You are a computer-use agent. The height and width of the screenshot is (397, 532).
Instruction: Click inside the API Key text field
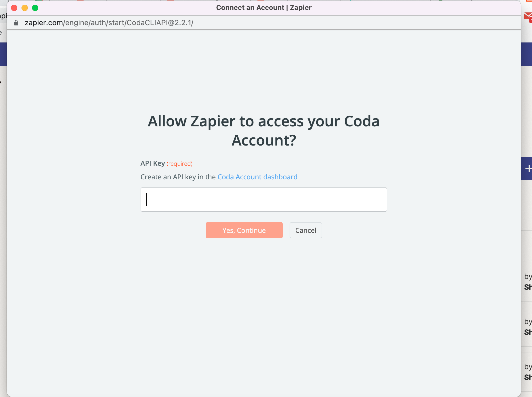(x=264, y=200)
